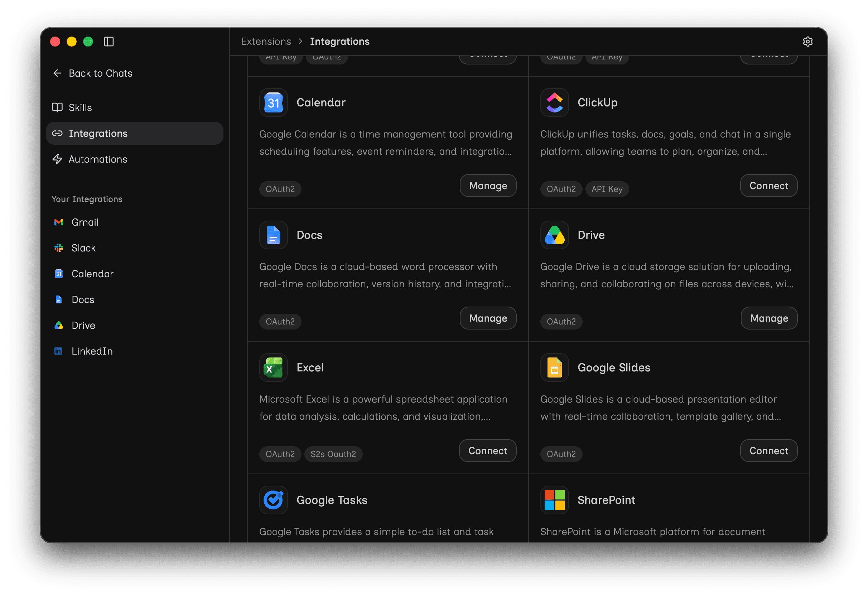Click the Excel card title
868x596 pixels.
point(310,368)
